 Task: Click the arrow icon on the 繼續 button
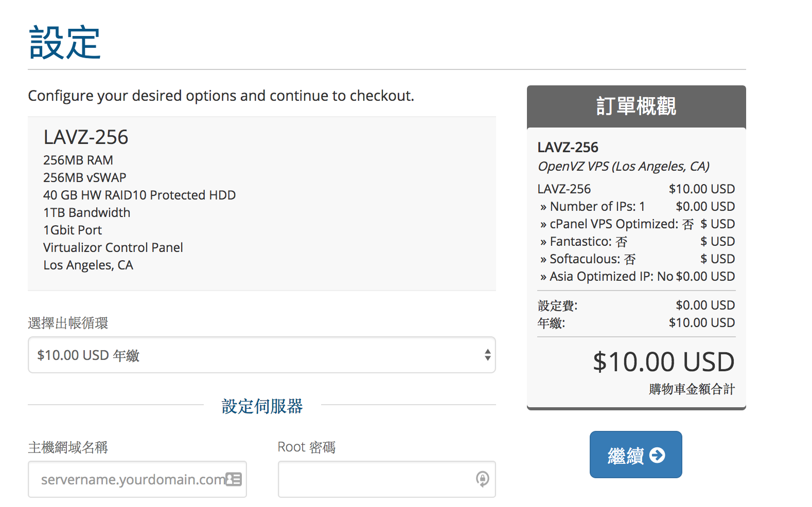[x=657, y=455]
